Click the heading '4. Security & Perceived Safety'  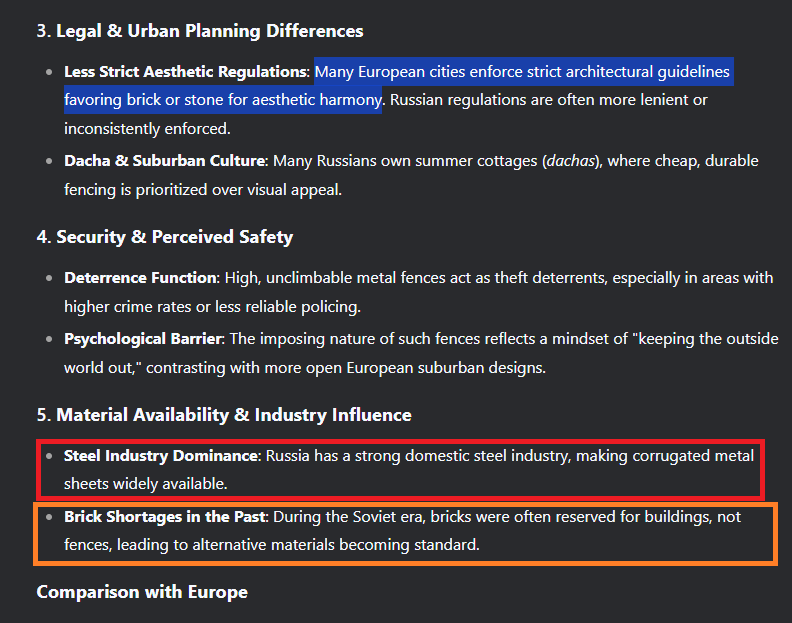click(x=165, y=237)
